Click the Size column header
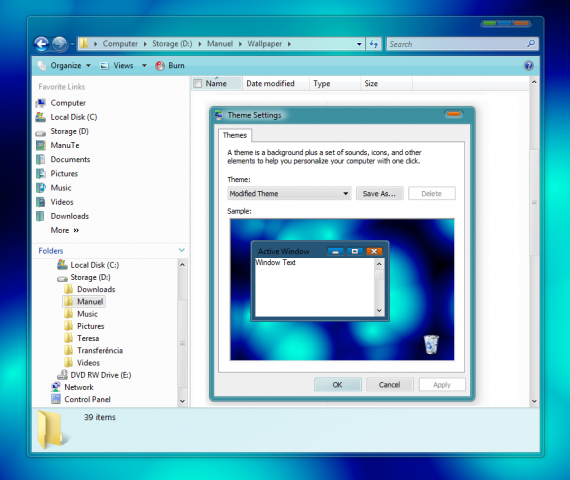The image size is (570, 480). point(386,83)
